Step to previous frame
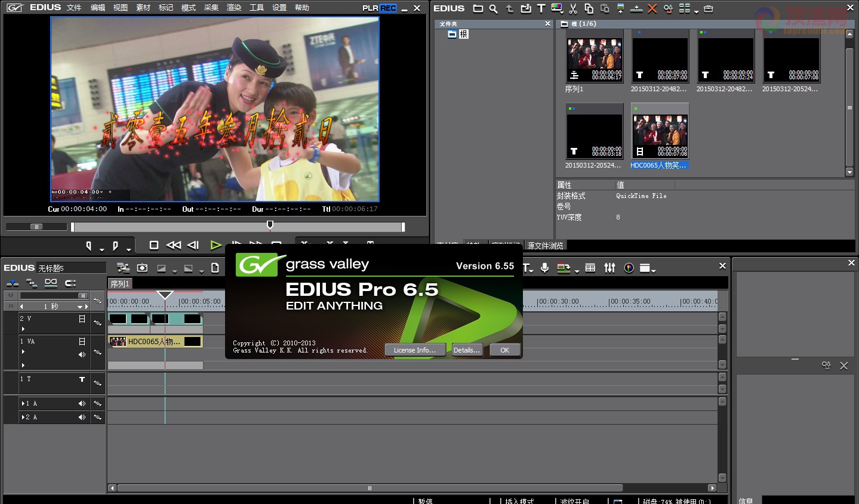The image size is (859, 504). pos(193,245)
